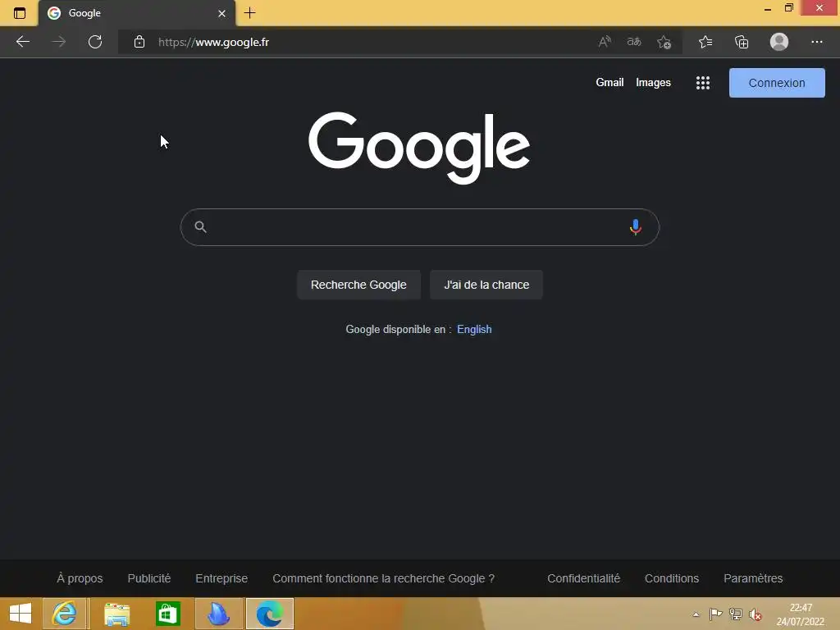Open Action Center flag icon
This screenshot has width=840, height=630.
[715, 614]
